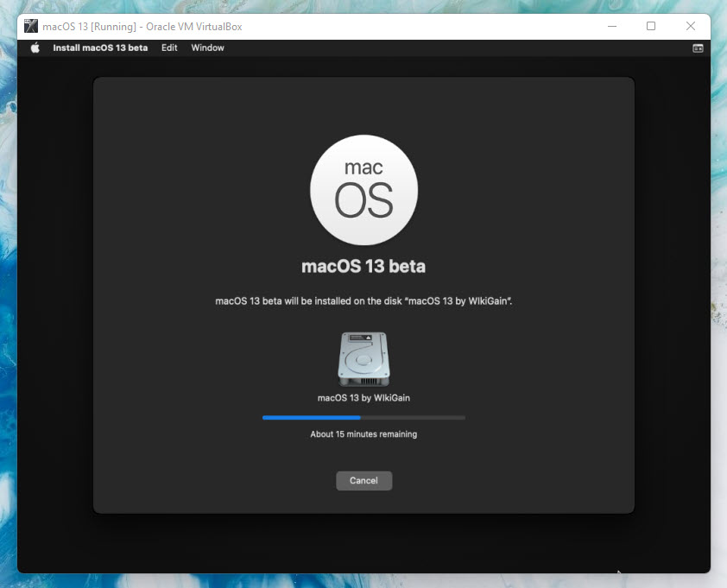This screenshot has width=727, height=588.
Task: Click the 'macOS 13 by WikiGain' disk label
Action: tap(363, 398)
